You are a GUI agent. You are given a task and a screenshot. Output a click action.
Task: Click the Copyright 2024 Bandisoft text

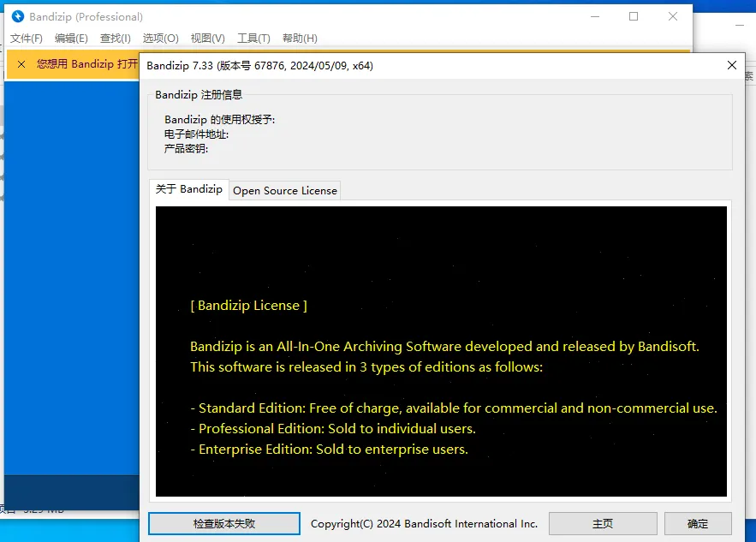425,523
